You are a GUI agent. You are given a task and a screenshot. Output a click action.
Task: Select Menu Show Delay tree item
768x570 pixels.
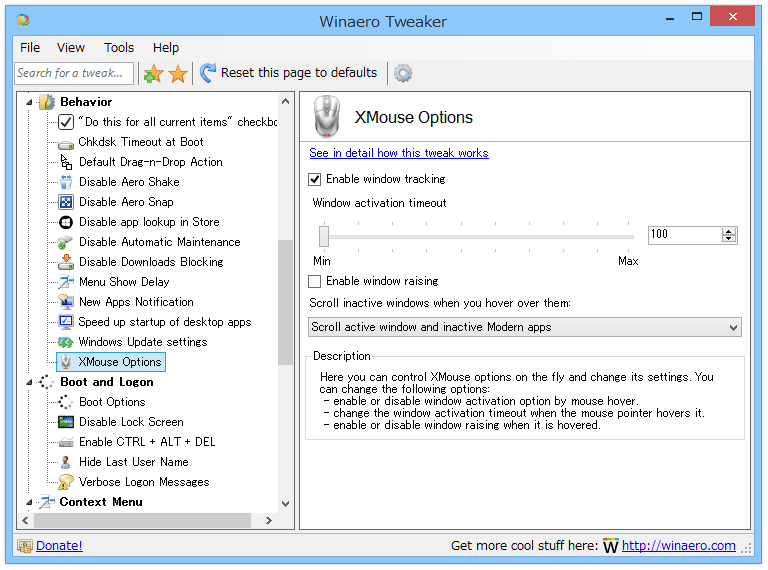click(124, 282)
